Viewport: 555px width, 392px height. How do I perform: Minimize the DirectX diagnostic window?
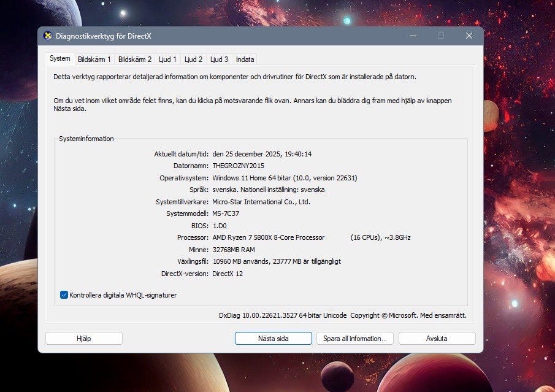pos(412,36)
